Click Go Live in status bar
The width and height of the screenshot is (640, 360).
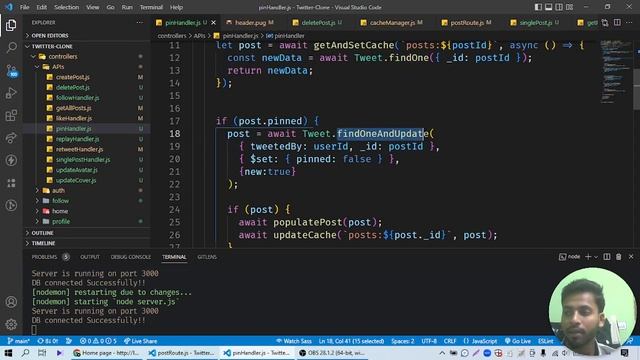point(518,341)
